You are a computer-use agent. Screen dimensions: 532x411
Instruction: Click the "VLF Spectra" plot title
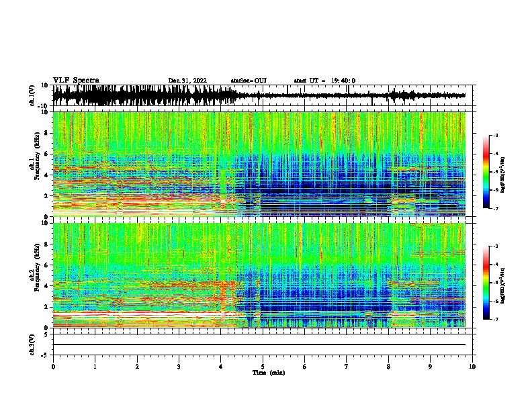pos(76,81)
